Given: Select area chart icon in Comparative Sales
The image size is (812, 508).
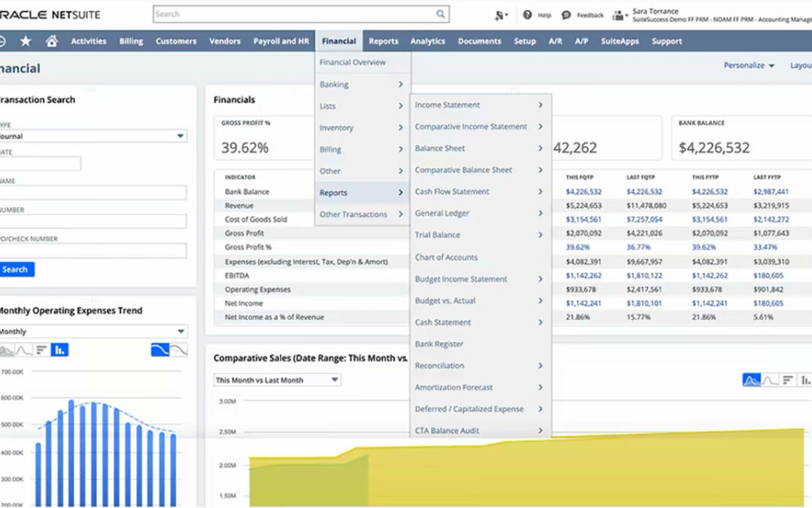Looking at the screenshot, I should click(751, 380).
